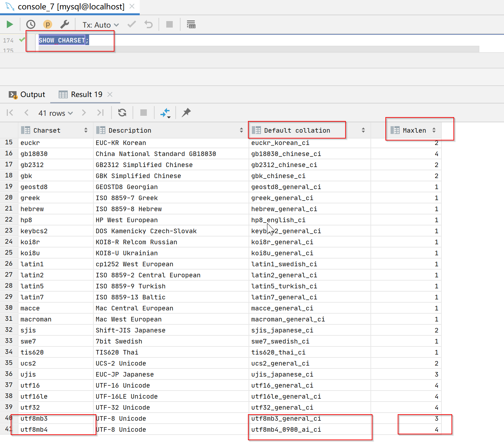Go to next page of results
504x446 pixels.
pos(84,113)
